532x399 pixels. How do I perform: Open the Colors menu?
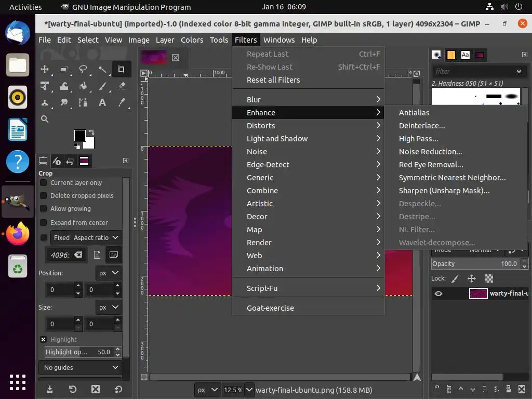point(192,40)
